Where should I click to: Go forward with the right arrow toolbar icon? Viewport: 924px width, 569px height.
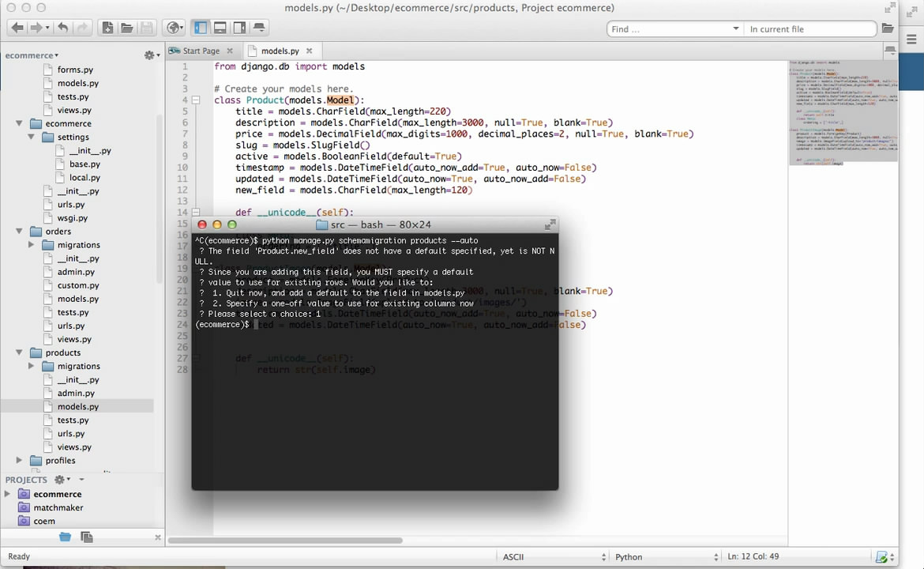point(36,28)
